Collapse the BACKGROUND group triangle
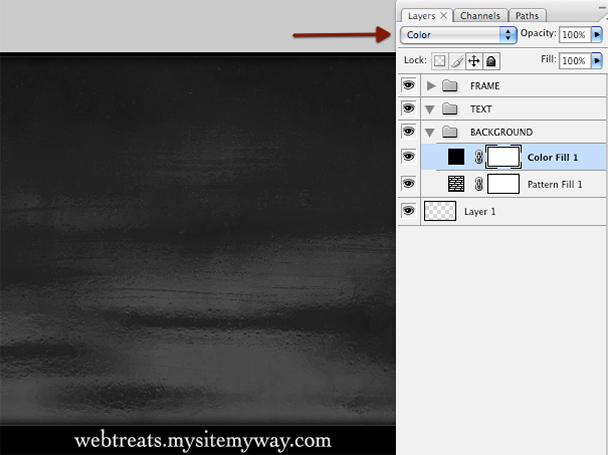Screen dimensions: 608x455 click(x=430, y=133)
